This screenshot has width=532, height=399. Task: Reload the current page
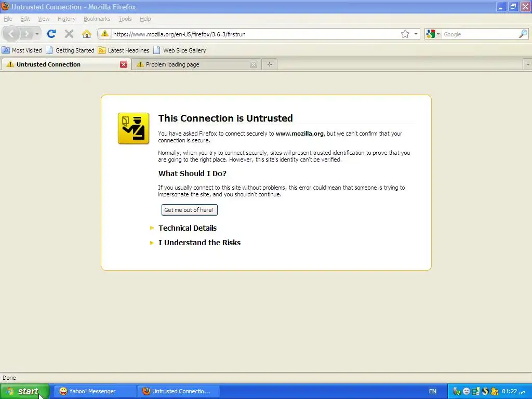(x=51, y=34)
